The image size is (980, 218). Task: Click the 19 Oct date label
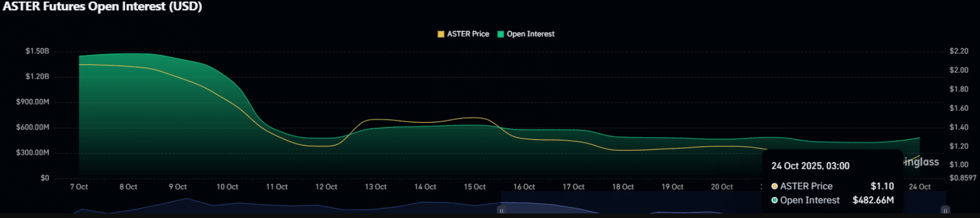click(673, 187)
